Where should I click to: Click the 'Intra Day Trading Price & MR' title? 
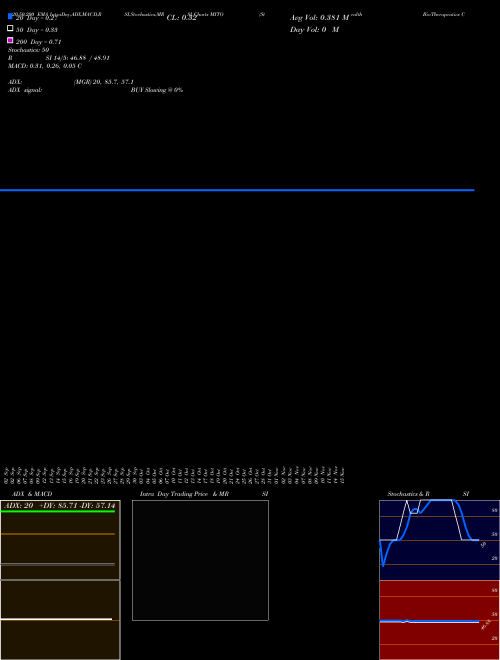tap(184, 494)
